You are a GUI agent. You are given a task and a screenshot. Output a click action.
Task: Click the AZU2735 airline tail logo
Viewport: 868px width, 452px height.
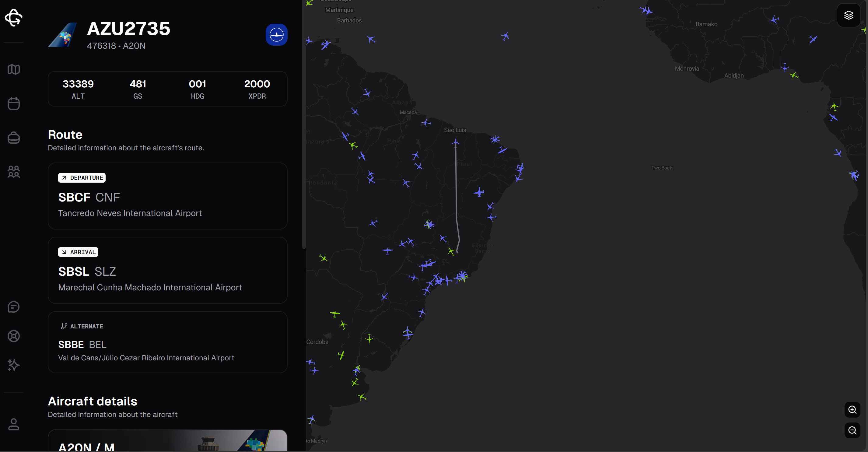63,35
